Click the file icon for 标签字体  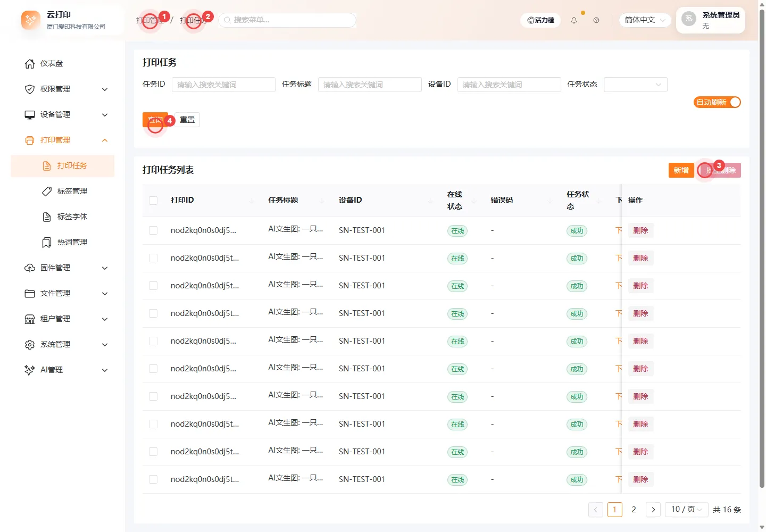tap(47, 217)
